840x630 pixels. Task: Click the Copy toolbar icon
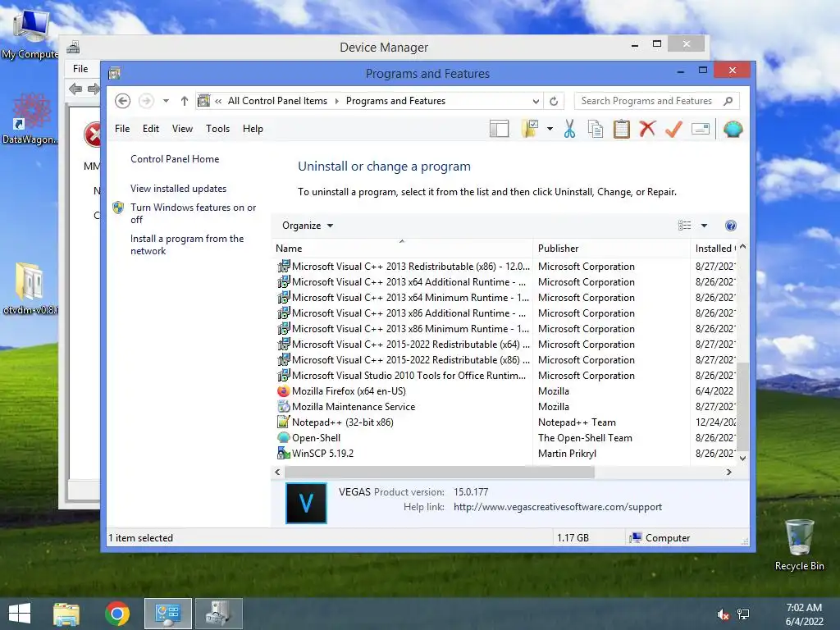tap(596, 129)
